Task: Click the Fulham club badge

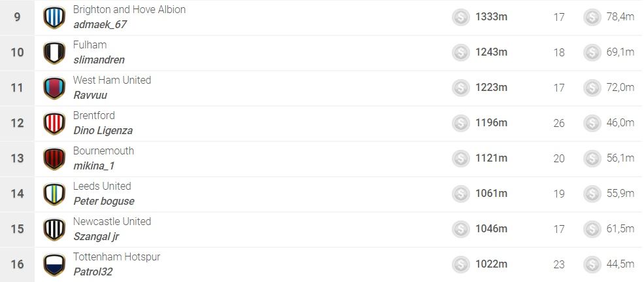Action: 54,53
